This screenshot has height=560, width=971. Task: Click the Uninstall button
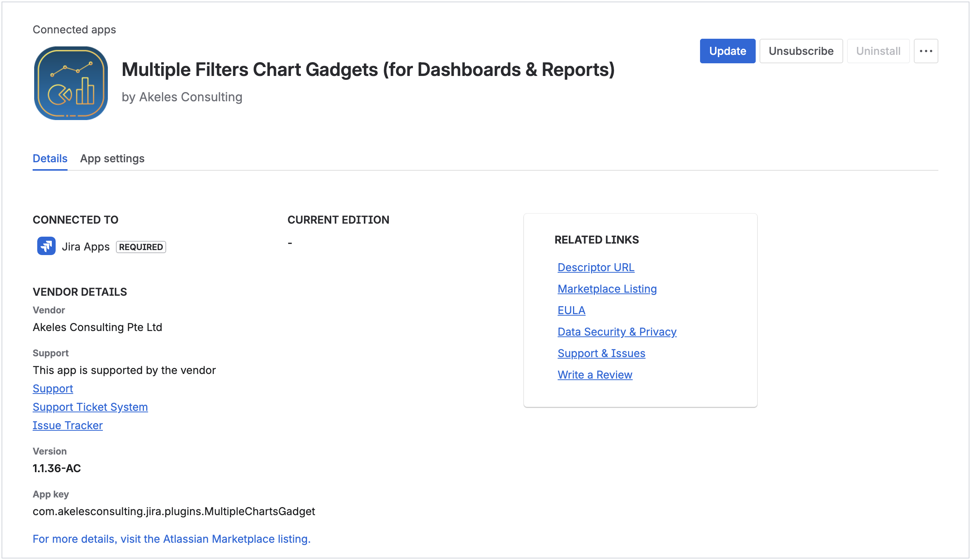point(878,51)
